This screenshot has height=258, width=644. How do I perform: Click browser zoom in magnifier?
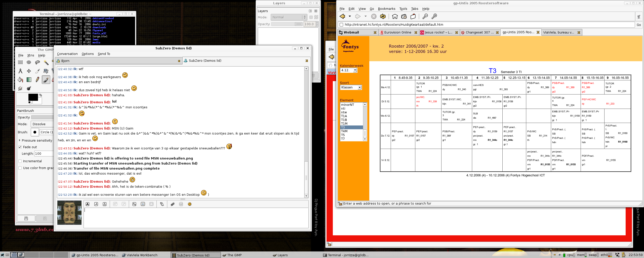tap(434, 16)
